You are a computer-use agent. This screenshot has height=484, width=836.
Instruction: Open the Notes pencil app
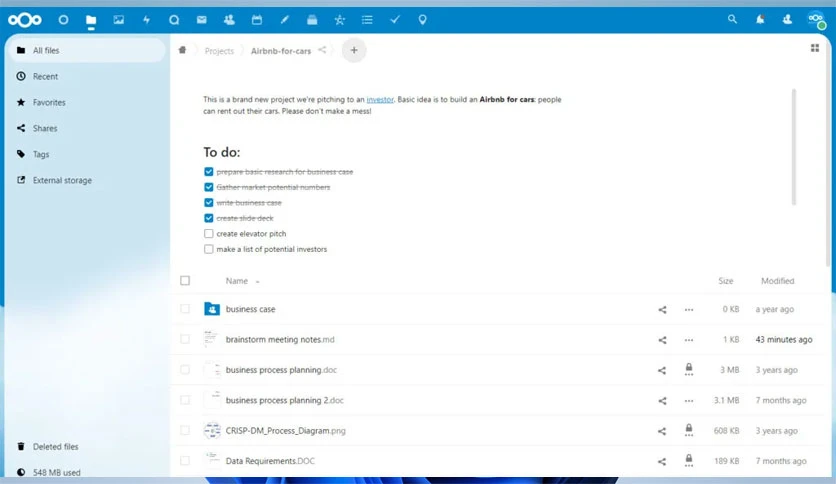[285, 20]
